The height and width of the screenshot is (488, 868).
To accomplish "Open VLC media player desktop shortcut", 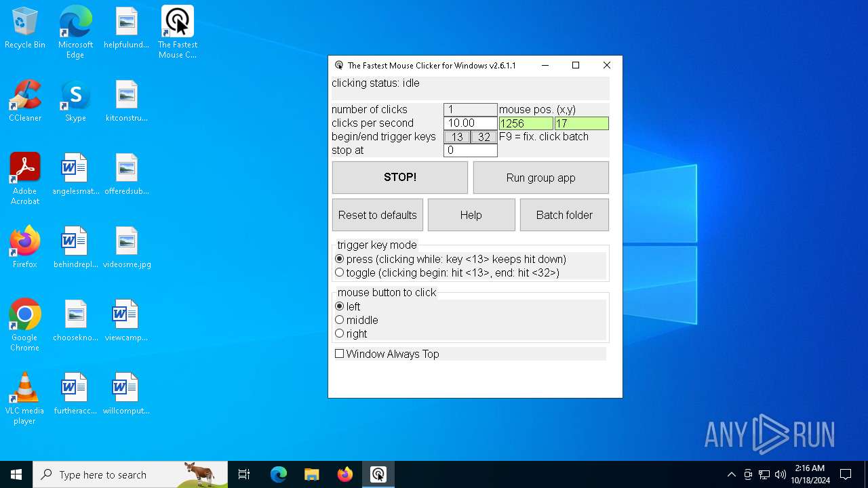I will 25,399.
